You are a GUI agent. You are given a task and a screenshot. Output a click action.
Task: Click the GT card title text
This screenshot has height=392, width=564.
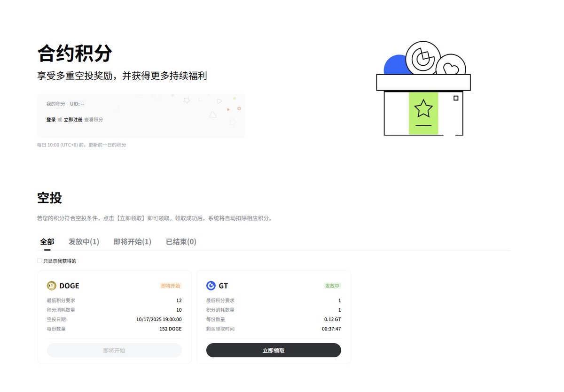tap(223, 286)
